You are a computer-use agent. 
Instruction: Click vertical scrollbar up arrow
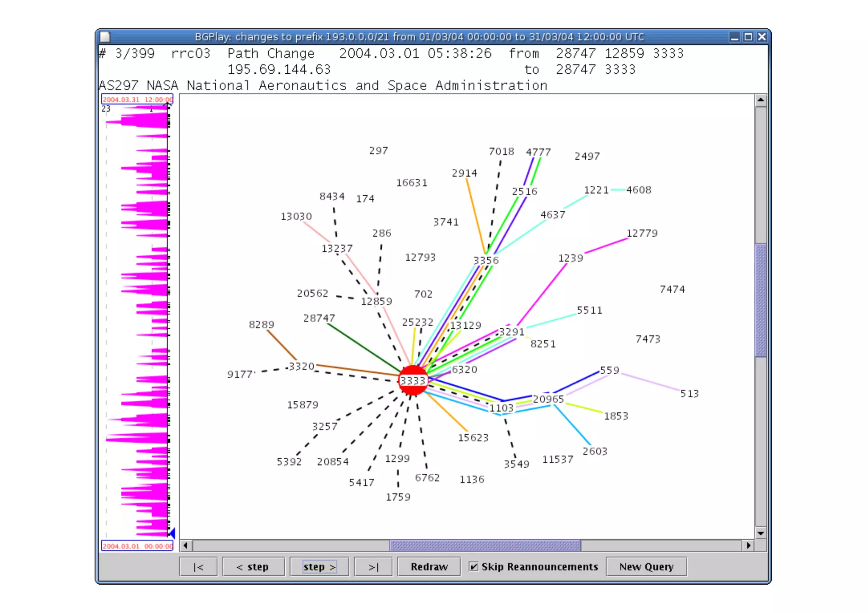pyautogui.click(x=760, y=100)
